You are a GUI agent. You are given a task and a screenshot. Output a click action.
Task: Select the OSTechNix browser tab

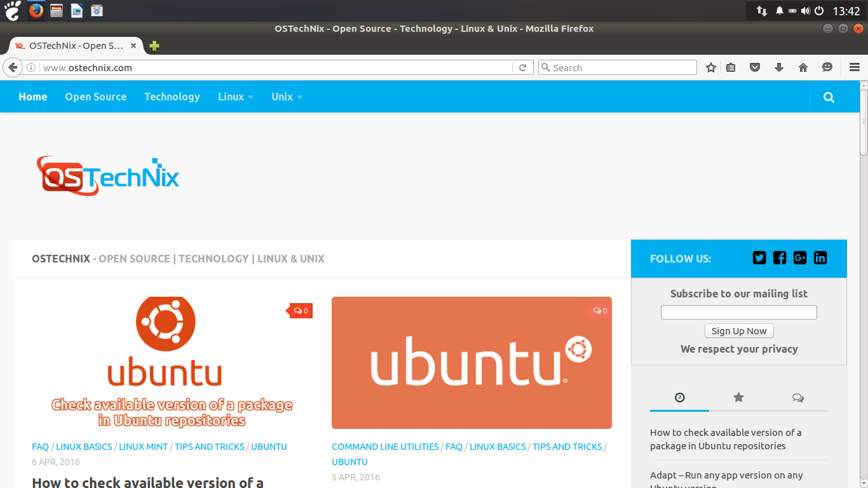(76, 46)
